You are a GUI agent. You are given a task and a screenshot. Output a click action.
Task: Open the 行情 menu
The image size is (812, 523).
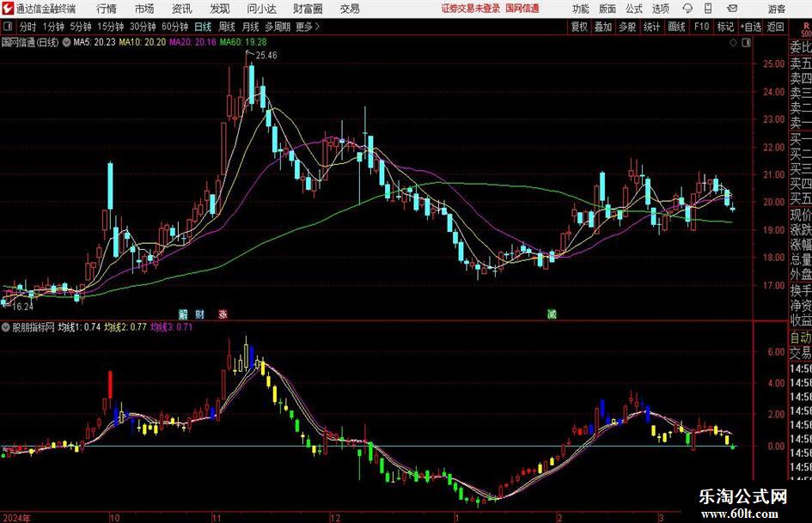pyautogui.click(x=107, y=9)
